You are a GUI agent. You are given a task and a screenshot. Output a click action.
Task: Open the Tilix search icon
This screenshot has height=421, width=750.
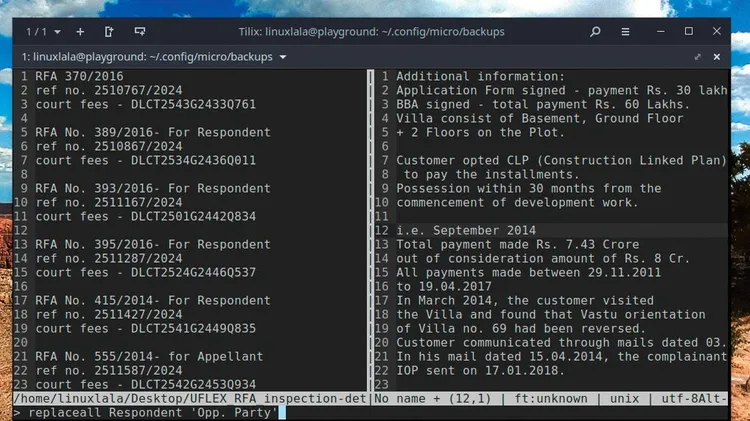(x=595, y=32)
